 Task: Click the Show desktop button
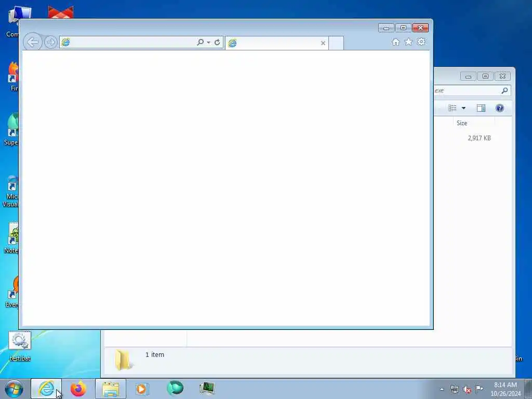click(x=528, y=389)
